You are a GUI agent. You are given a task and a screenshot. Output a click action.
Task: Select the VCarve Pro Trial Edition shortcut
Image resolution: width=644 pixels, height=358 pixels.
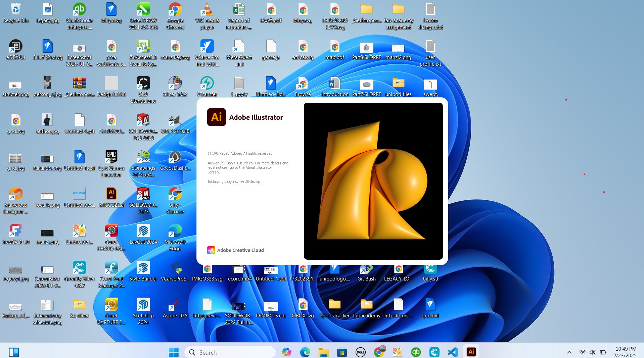(207, 53)
